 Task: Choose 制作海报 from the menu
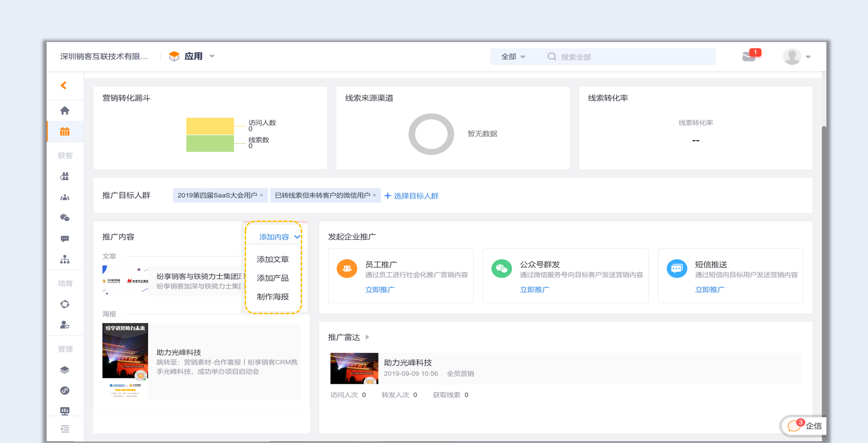click(273, 297)
